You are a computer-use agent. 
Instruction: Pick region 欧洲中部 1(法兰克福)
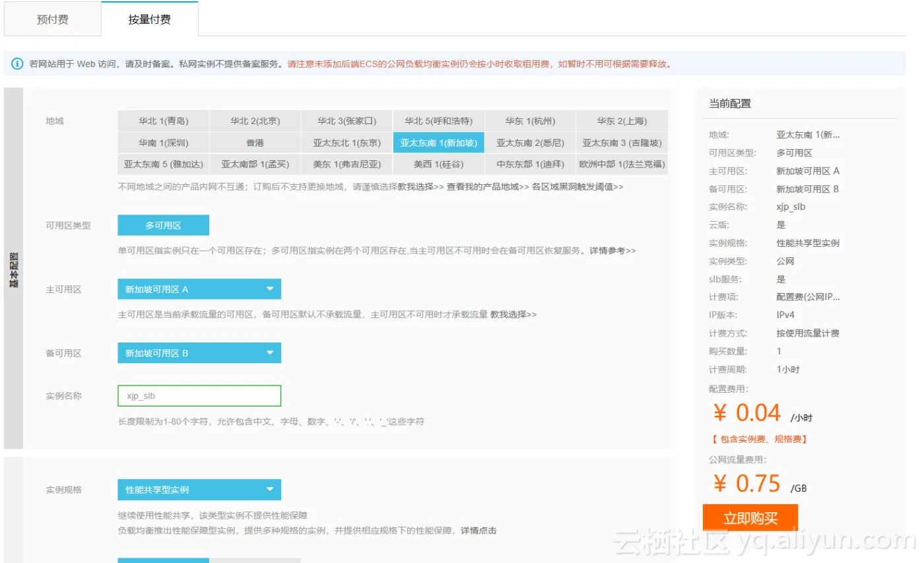[x=622, y=164]
